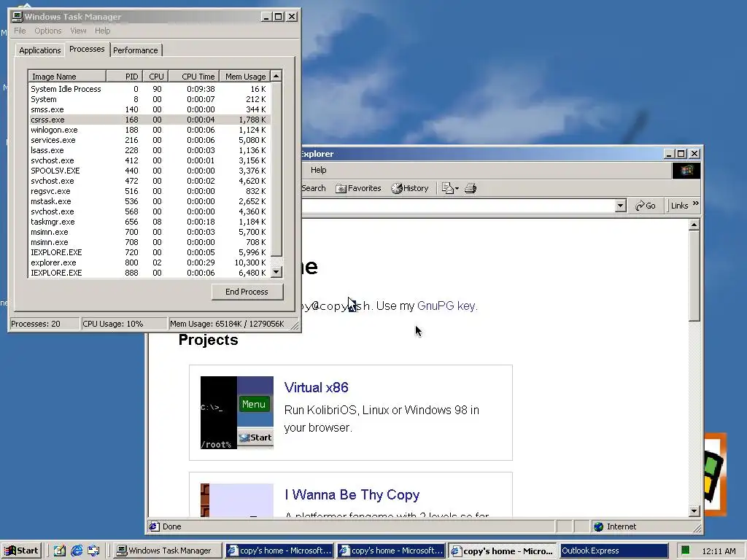747x560 pixels.
Task: Sort by the CPU Time column header
Action: (x=193, y=76)
